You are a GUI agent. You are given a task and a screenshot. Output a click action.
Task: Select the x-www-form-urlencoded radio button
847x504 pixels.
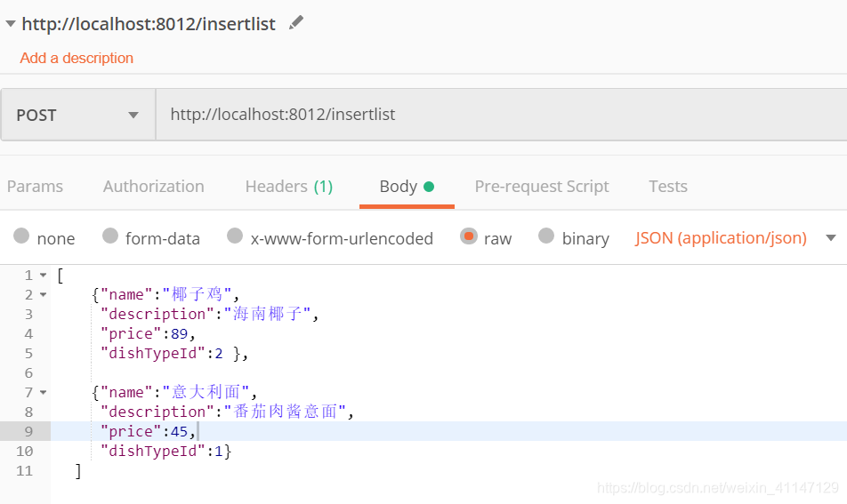tap(235, 236)
